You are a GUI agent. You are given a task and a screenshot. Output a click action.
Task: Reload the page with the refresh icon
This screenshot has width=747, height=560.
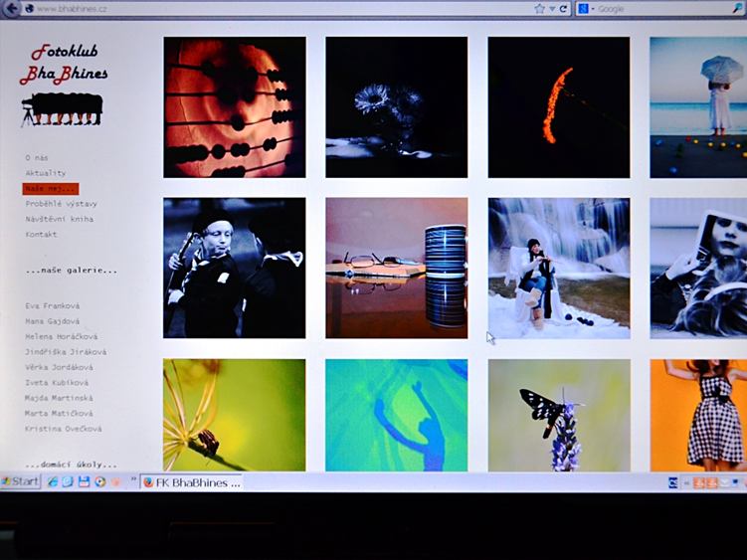563,9
